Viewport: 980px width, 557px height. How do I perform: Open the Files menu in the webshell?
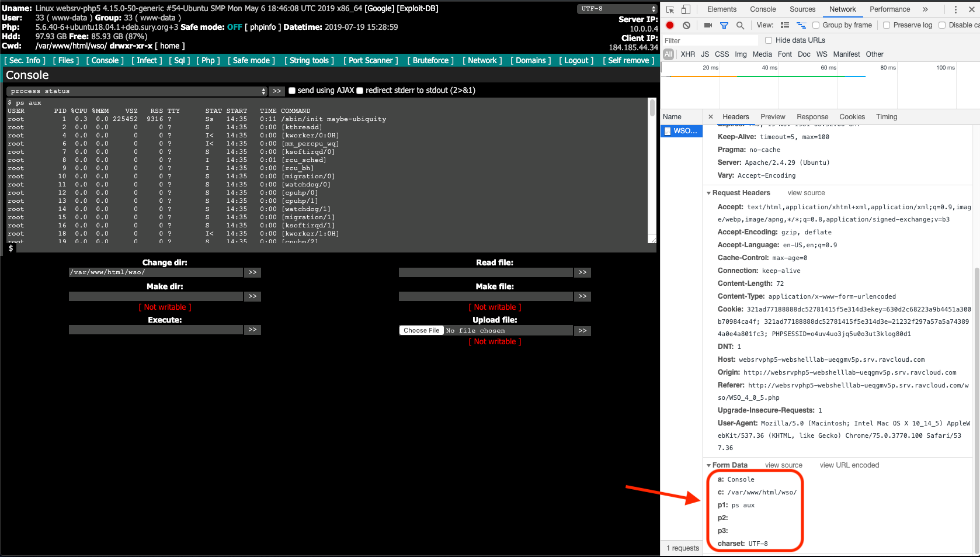click(x=66, y=60)
